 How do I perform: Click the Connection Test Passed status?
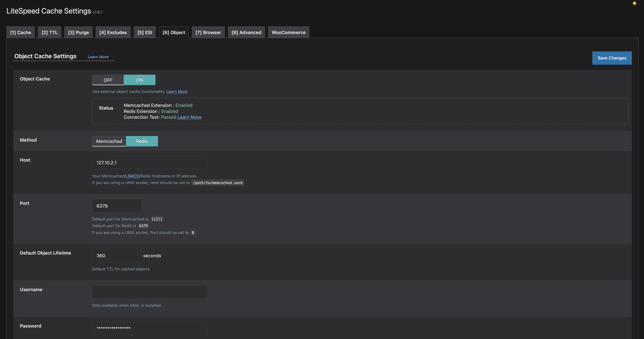(168, 117)
